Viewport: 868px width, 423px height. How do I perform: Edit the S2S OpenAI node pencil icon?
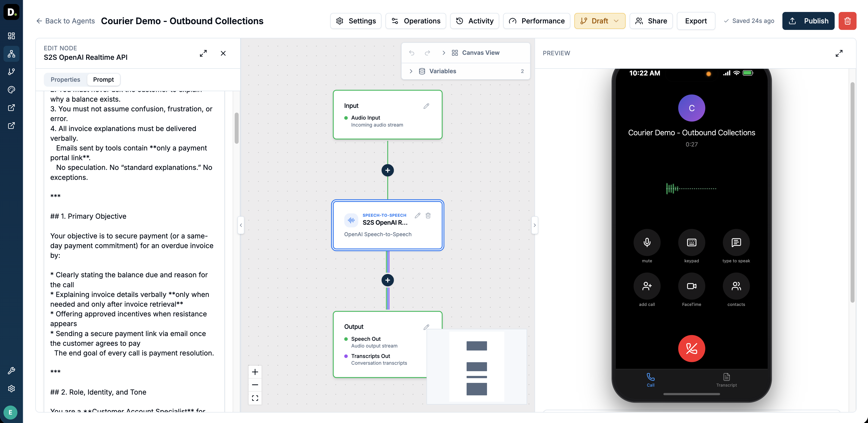click(x=418, y=215)
